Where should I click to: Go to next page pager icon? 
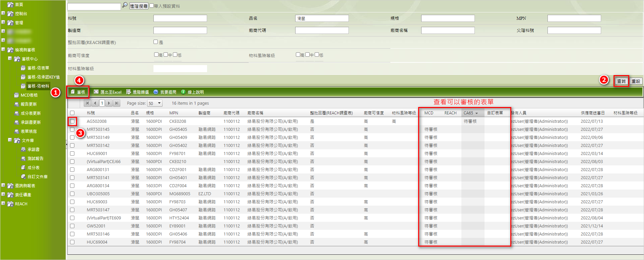tap(109, 103)
